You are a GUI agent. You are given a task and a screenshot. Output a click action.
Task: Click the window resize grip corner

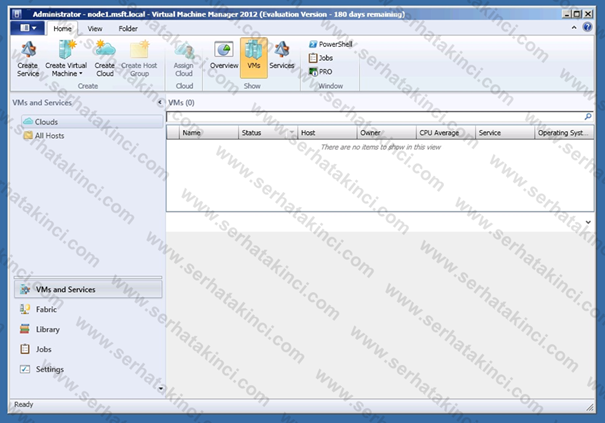(x=590, y=407)
